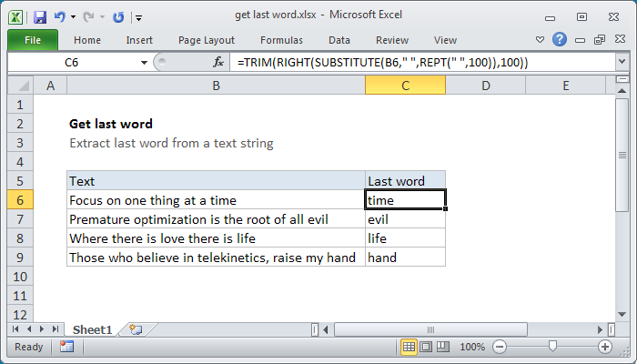Viewport: 637px width, 364px height.
Task: Select the cell containing 'life'
Action: coord(405,238)
